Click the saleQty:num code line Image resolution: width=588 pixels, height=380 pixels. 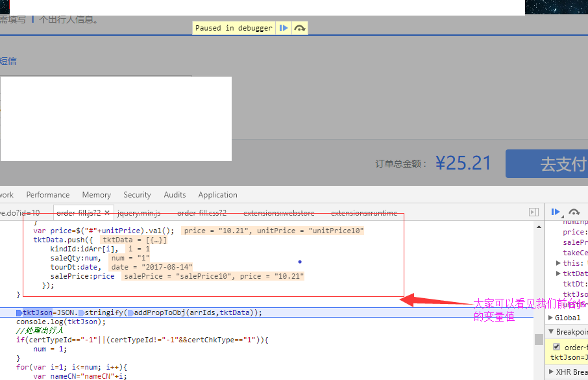point(76,258)
